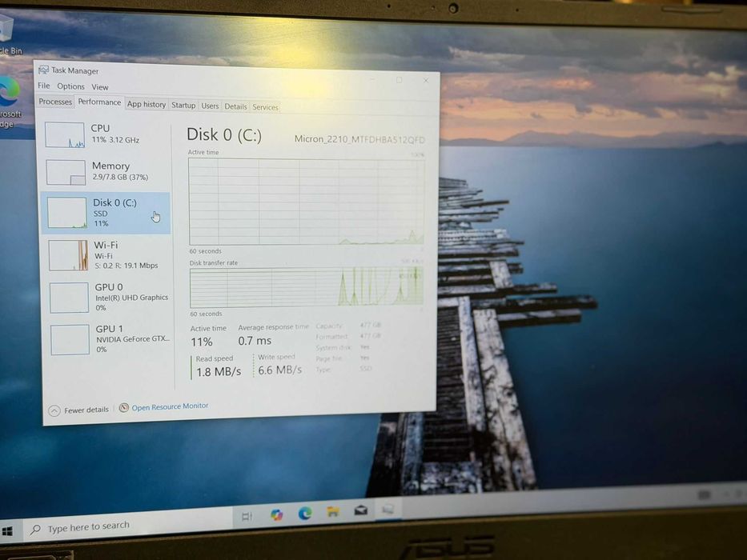The height and width of the screenshot is (560, 747).
Task: Click the Task Manager taskbar icon
Action: [x=388, y=510]
